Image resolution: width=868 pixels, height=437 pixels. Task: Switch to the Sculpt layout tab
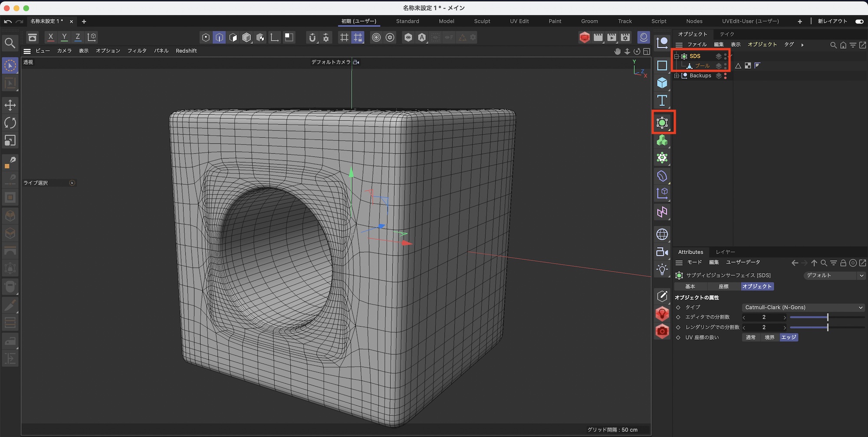482,21
